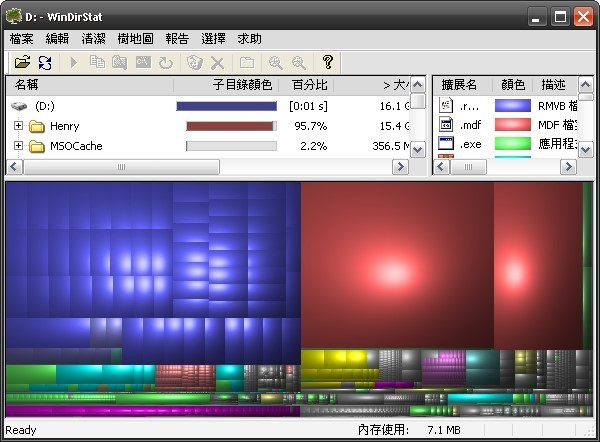Click the .mdf file type icon
Screen dimensions: 600x442
[446, 124]
